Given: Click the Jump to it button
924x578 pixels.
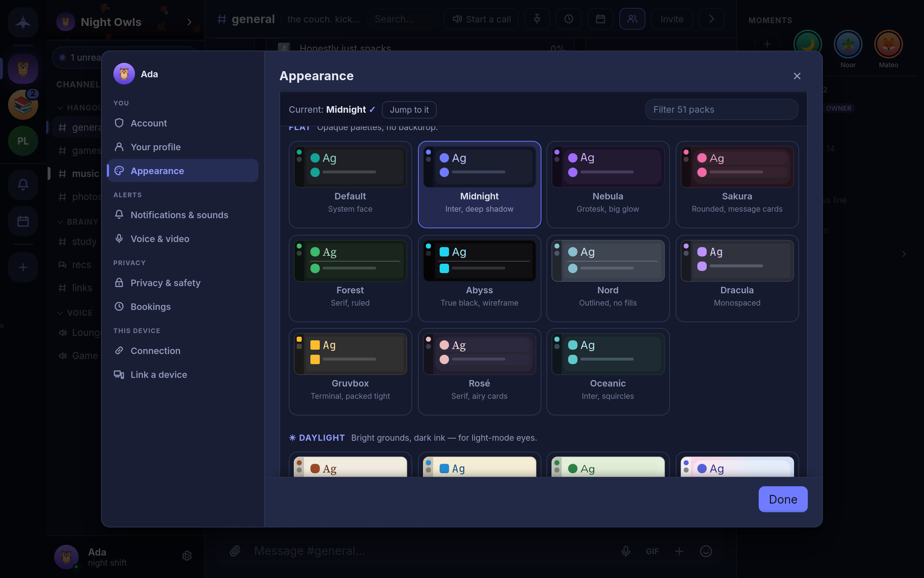Looking at the screenshot, I should pyautogui.click(x=409, y=110).
